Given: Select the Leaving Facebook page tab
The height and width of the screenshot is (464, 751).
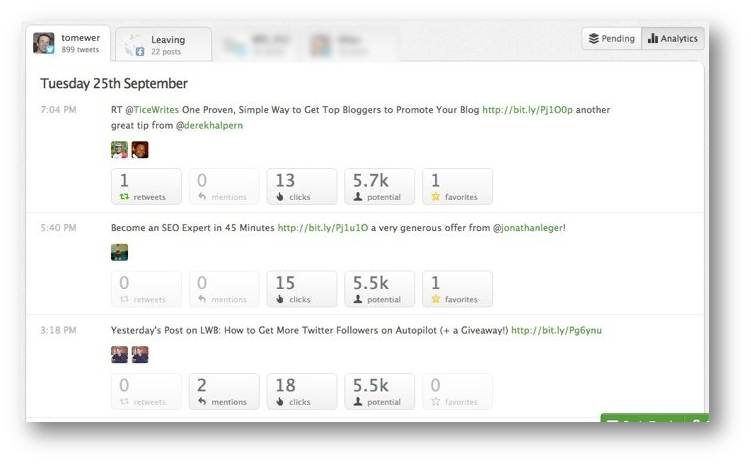Looking at the screenshot, I should point(164,45).
